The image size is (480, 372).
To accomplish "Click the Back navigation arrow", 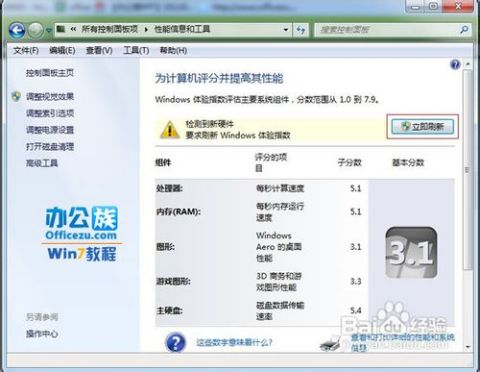I will tap(16, 30).
